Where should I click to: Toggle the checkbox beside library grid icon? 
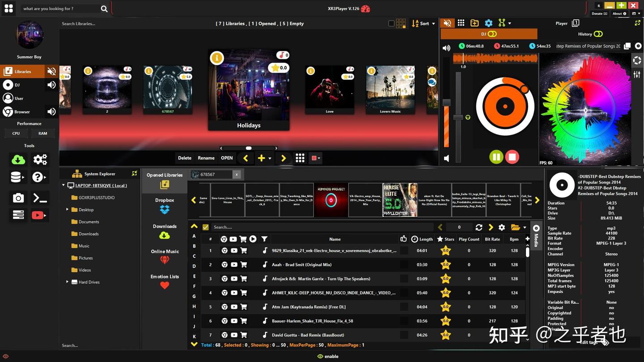pyautogui.click(x=391, y=24)
